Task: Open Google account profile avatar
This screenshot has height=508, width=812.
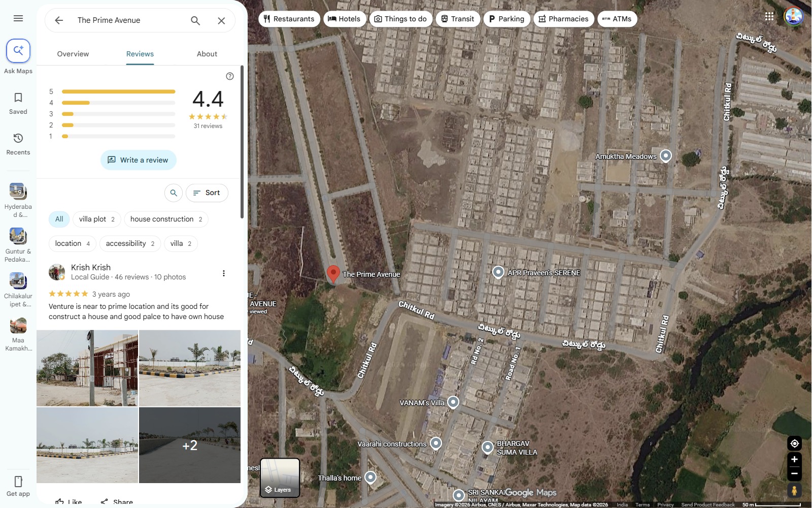Action: pos(794,16)
